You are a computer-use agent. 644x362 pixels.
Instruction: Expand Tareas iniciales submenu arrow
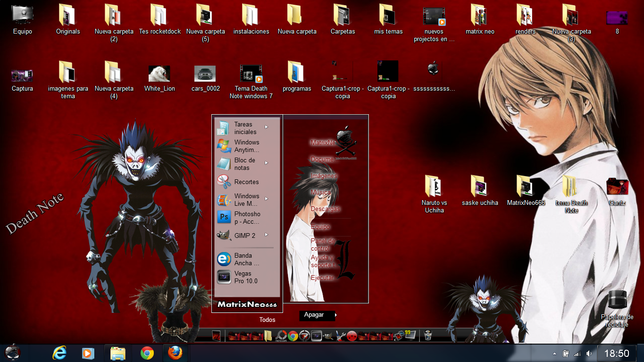(x=267, y=127)
